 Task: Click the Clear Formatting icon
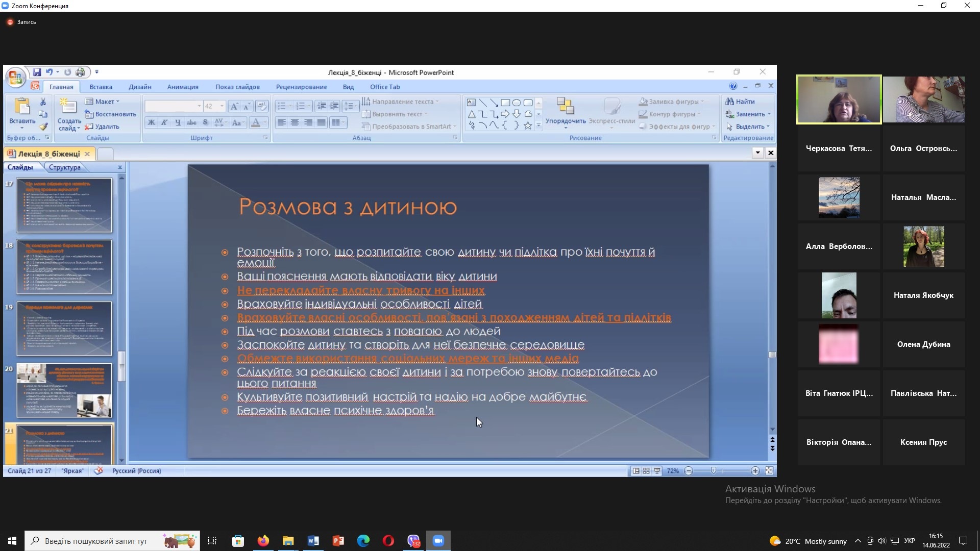coord(261,106)
